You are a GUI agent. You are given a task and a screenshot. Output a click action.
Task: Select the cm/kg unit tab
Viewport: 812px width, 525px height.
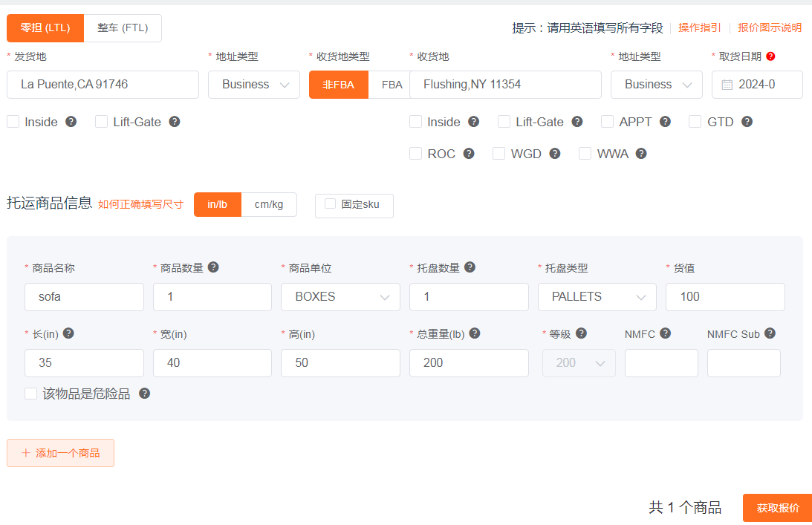click(x=268, y=204)
